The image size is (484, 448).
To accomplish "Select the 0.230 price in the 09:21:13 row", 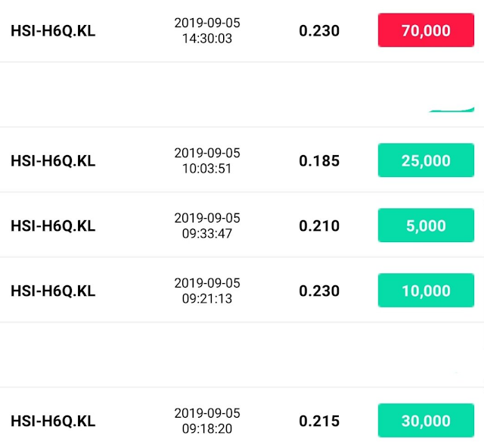I will coord(319,291).
